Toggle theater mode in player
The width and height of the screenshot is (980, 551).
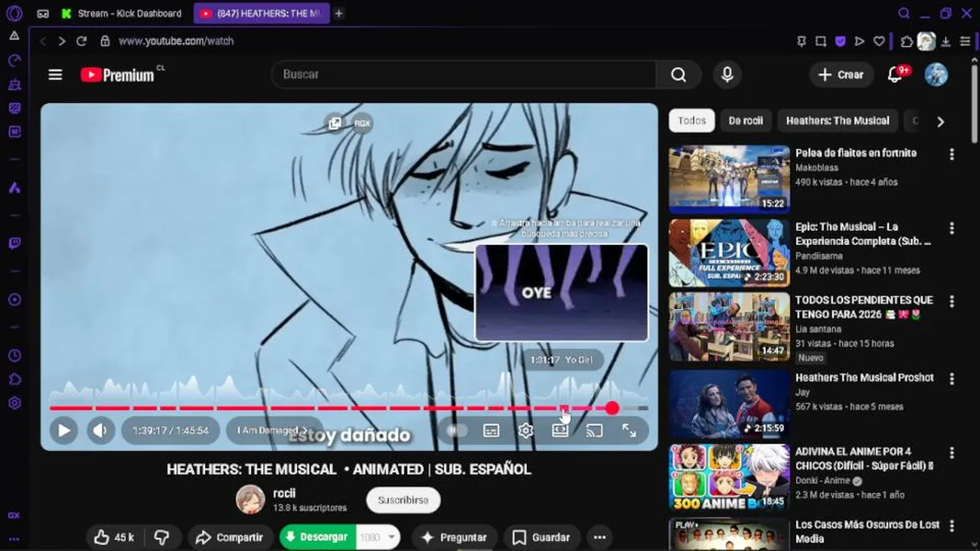click(x=560, y=431)
